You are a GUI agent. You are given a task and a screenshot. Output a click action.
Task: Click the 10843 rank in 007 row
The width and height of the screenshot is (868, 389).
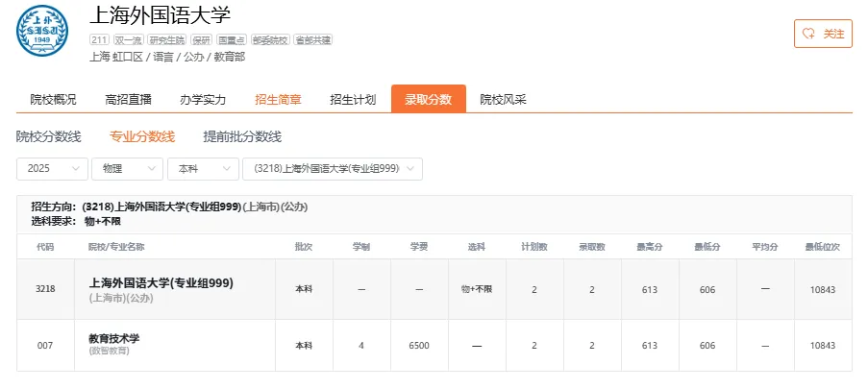point(823,345)
